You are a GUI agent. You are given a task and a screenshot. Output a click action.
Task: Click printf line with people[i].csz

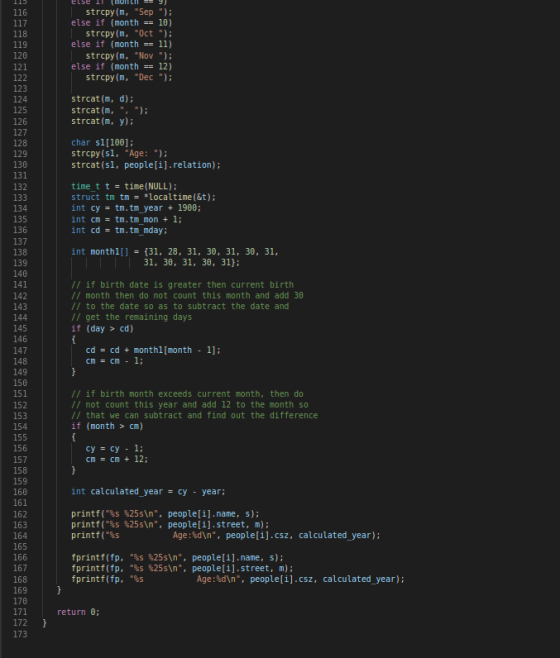click(225, 535)
